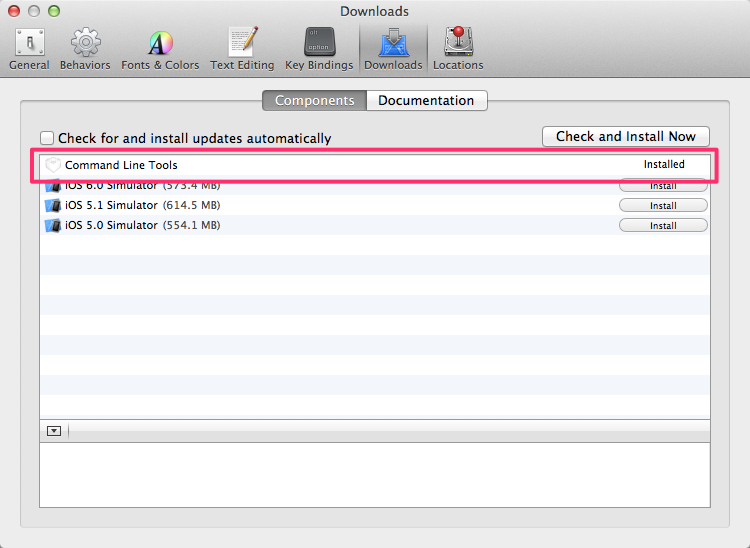Click the Installed status of Command Line Tools
The width and height of the screenshot is (750, 548).
tap(664, 164)
